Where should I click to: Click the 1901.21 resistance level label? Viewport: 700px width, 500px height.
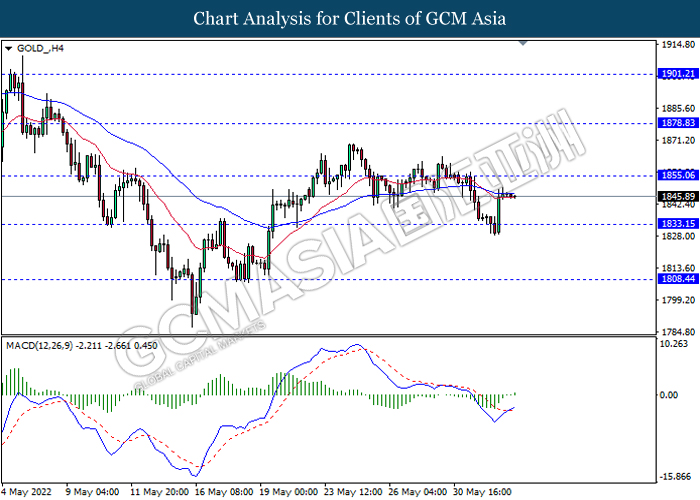click(x=678, y=74)
